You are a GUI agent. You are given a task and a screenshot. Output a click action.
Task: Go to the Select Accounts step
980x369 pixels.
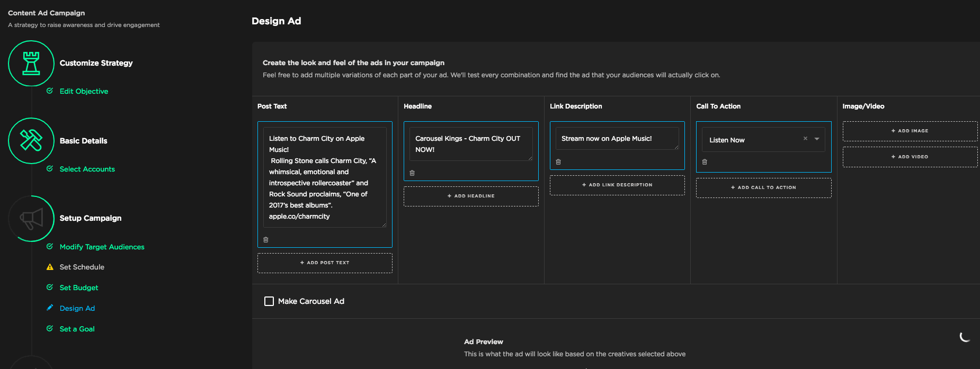(x=87, y=169)
